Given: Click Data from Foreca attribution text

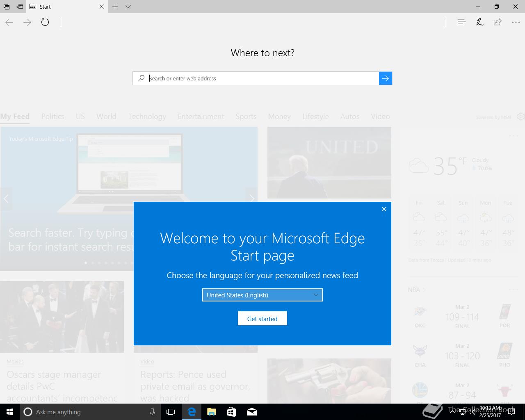Looking at the screenshot, I should (450, 260).
